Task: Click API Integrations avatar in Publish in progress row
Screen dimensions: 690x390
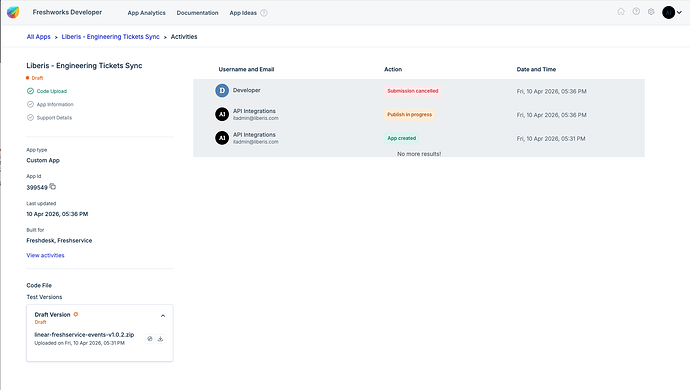Action: [x=222, y=114]
